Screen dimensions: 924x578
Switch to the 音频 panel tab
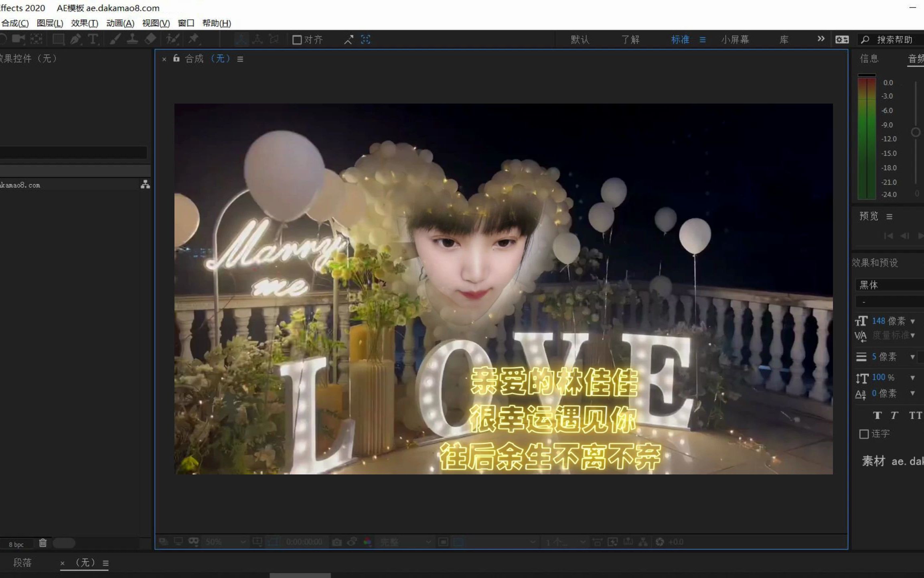[916, 59]
